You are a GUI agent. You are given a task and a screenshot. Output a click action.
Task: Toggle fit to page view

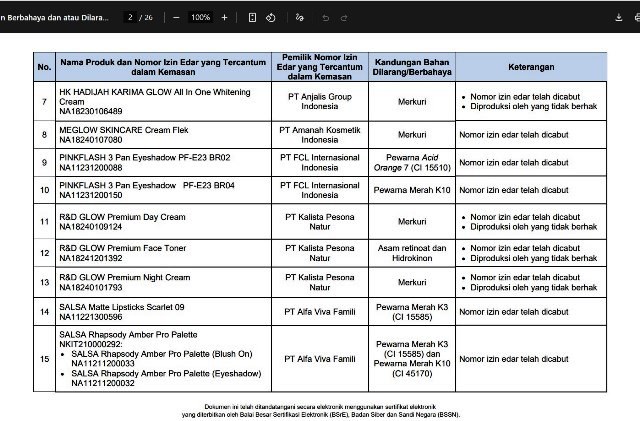[253, 17]
